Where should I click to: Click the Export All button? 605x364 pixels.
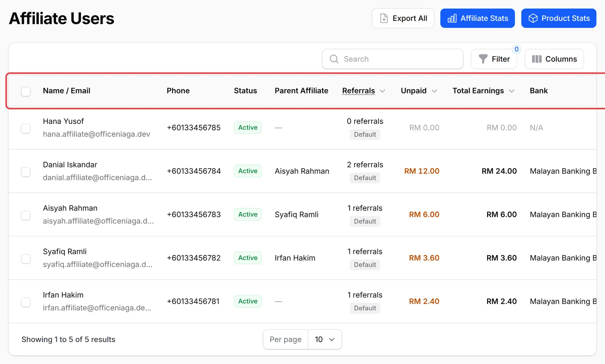pyautogui.click(x=403, y=18)
